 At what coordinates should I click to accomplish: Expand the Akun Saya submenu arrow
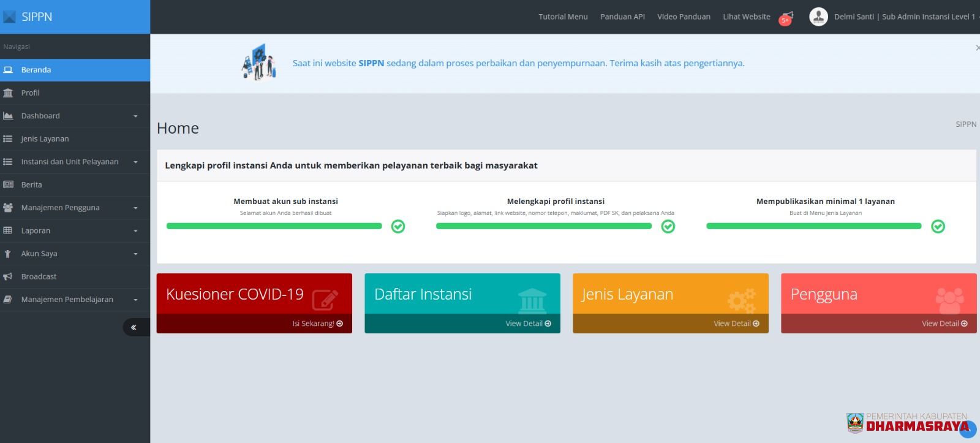coord(135,254)
